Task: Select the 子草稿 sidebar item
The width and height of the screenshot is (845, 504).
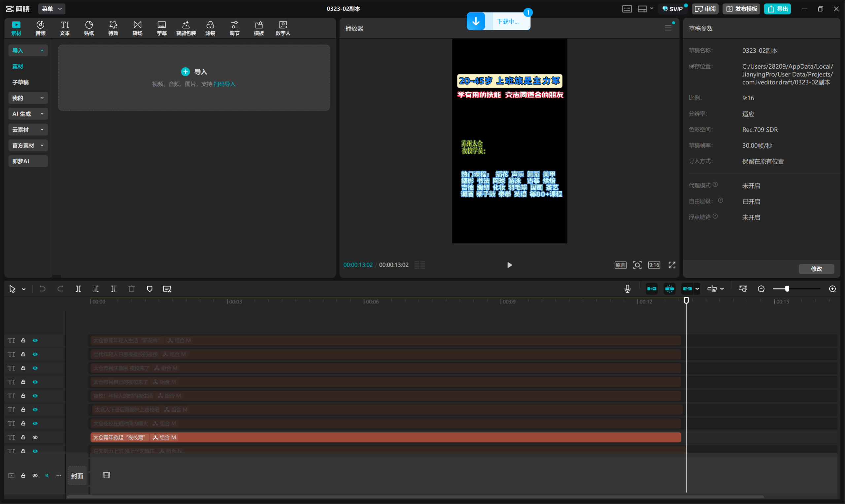Action: click(x=21, y=82)
